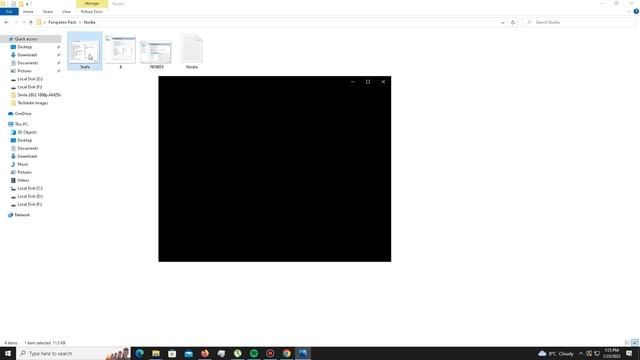This screenshot has width=640, height=360.
Task: Open pinned Pictures under Quick access
Action: [x=24, y=71]
